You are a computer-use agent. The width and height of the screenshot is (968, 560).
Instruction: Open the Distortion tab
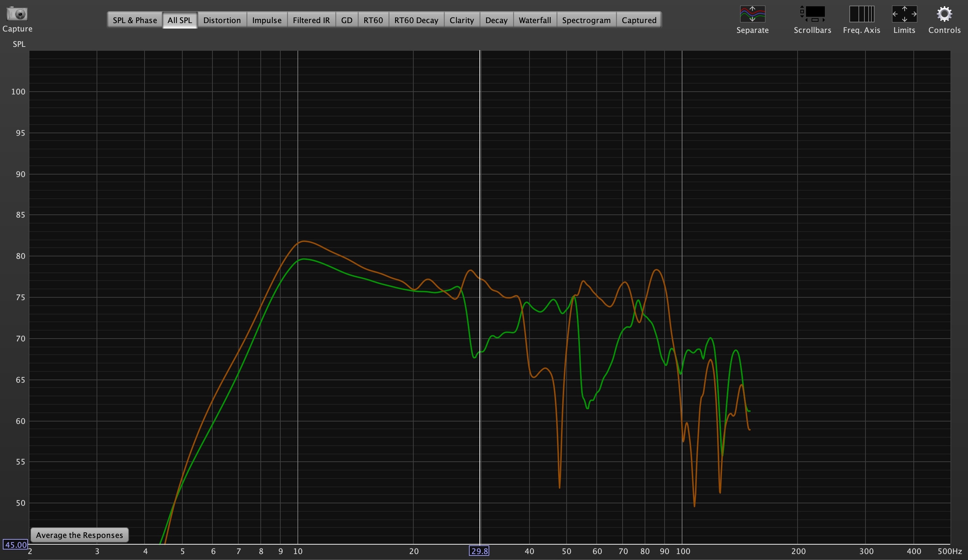(222, 20)
